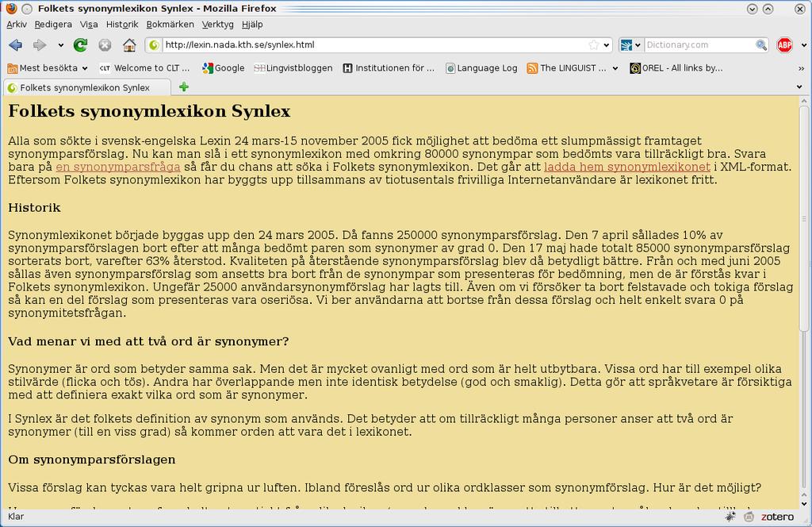Click the Firefox window menu icon in titlebar
812x527 pixels.
click(11, 8)
